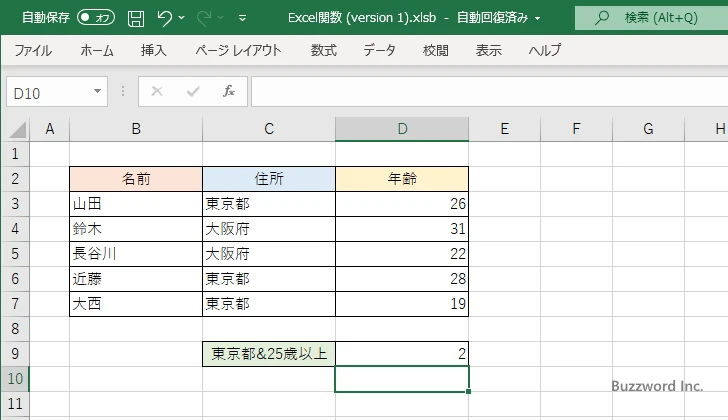
Task: Select the cell containing 大西
Action: click(x=136, y=304)
